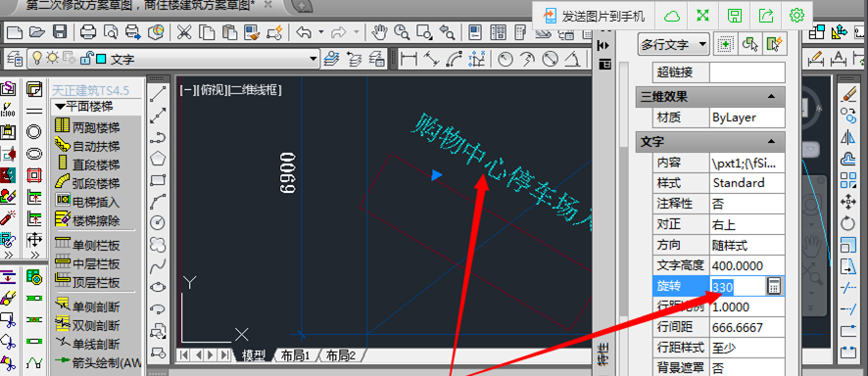The width and height of the screenshot is (868, 376).
Task: Open the 两跑楼梯 stair tool
Action: [87, 127]
